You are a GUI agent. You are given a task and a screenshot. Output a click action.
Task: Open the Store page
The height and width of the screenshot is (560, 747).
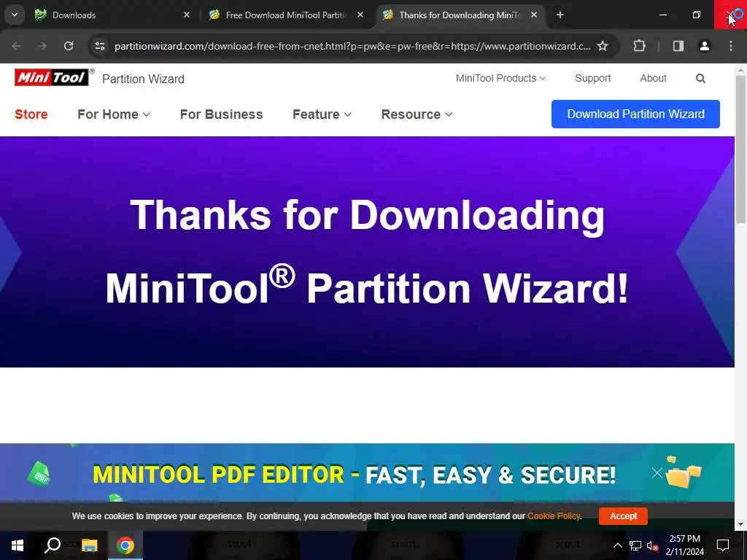pos(31,114)
